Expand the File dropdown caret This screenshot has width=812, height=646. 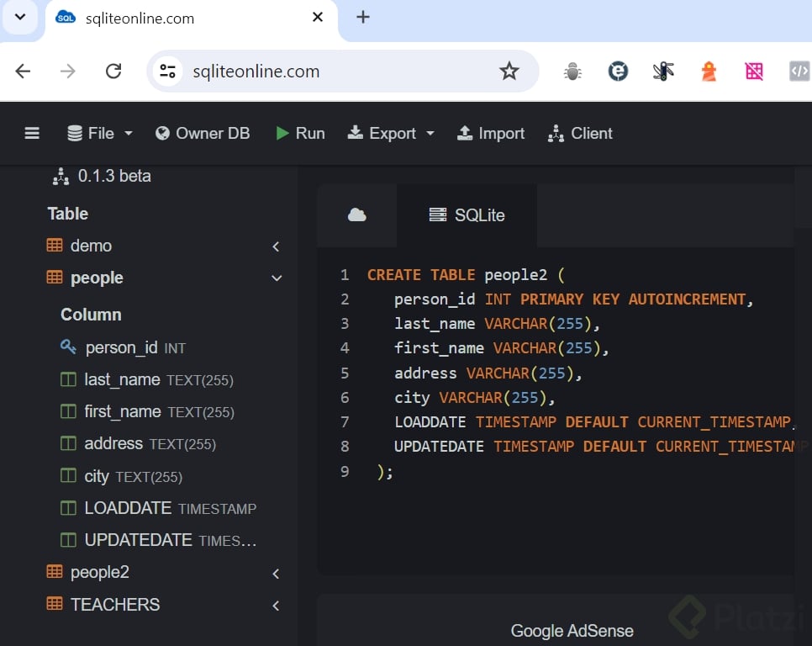[128, 134]
